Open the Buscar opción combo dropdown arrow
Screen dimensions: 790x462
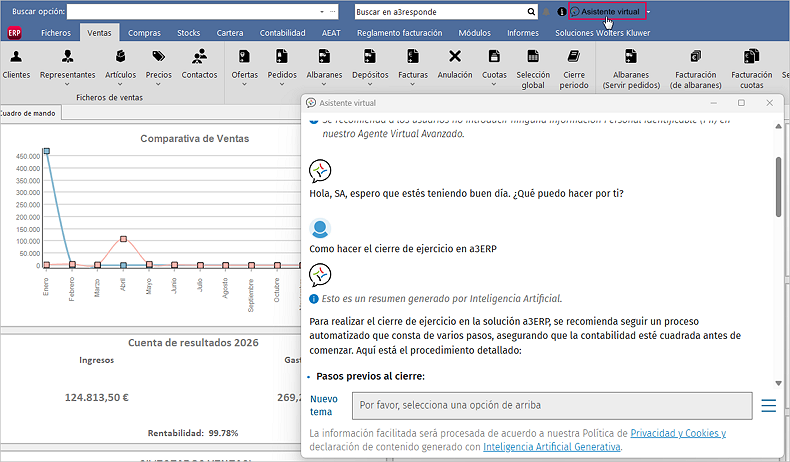[x=322, y=12]
